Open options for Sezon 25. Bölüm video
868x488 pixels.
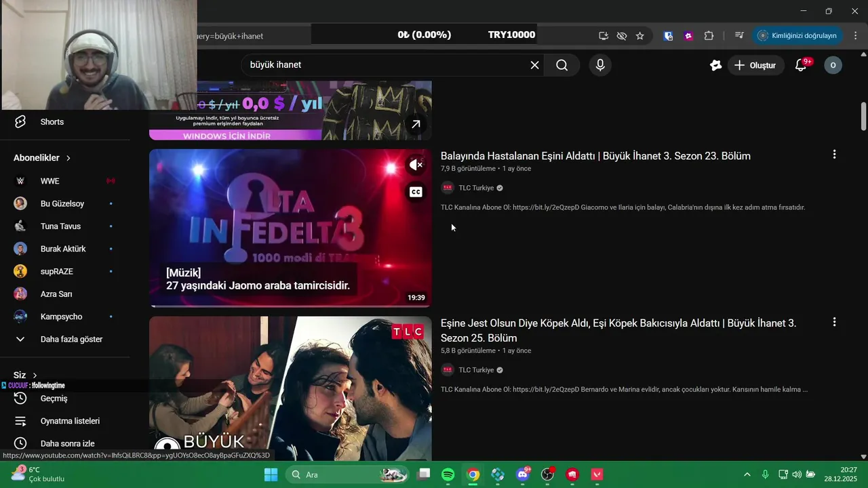[834, 322]
